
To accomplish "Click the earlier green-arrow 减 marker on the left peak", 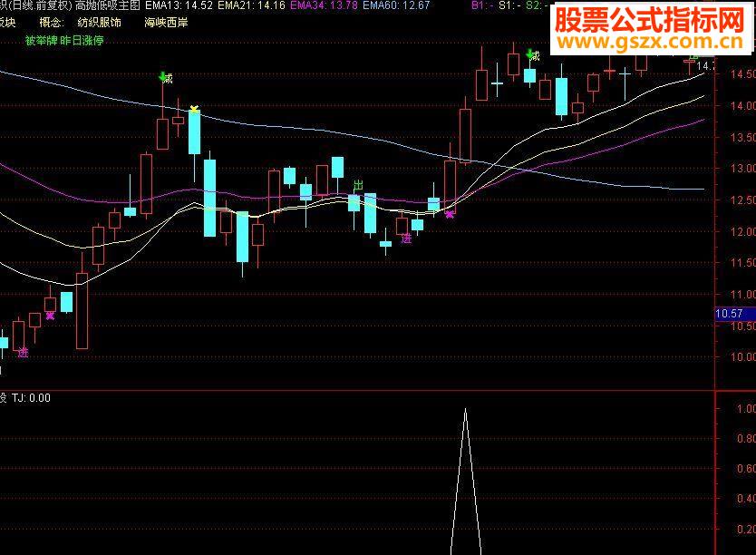I will [x=166, y=78].
